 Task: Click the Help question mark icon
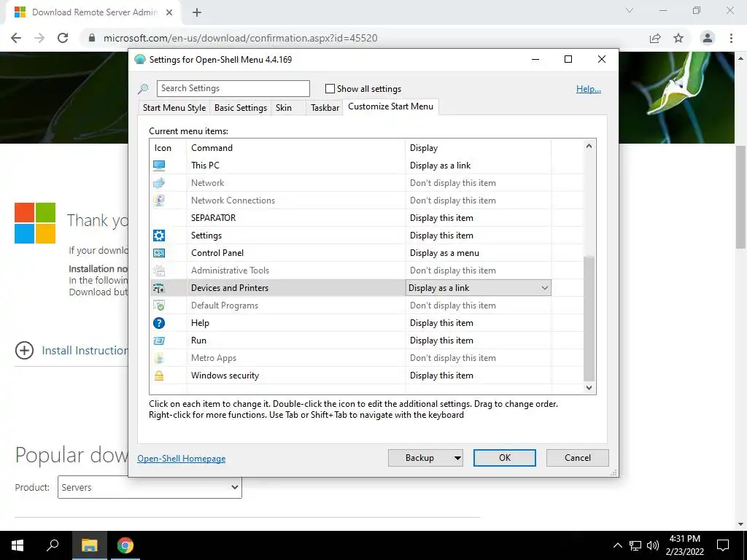pos(159,323)
